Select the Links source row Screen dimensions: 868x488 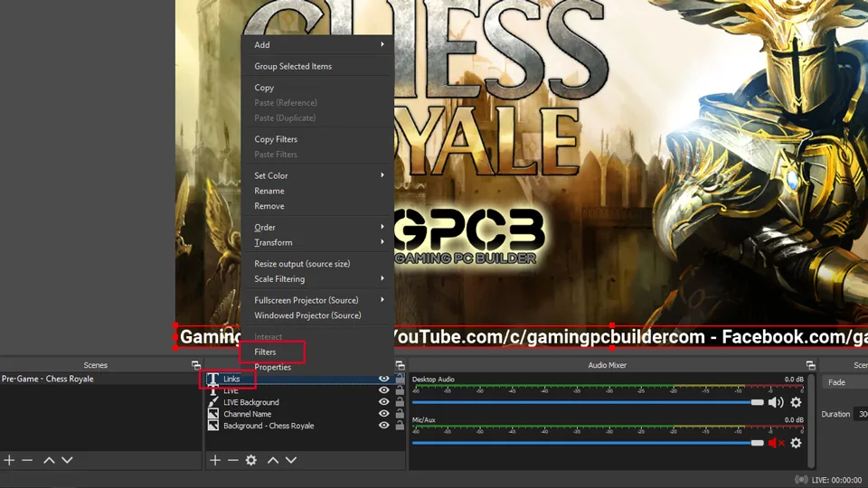[305, 379]
